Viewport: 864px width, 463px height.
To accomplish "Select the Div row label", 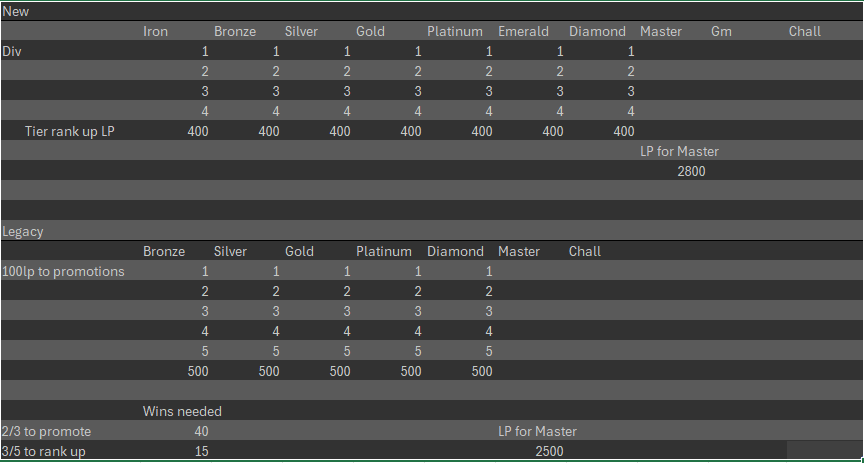I will [12, 52].
